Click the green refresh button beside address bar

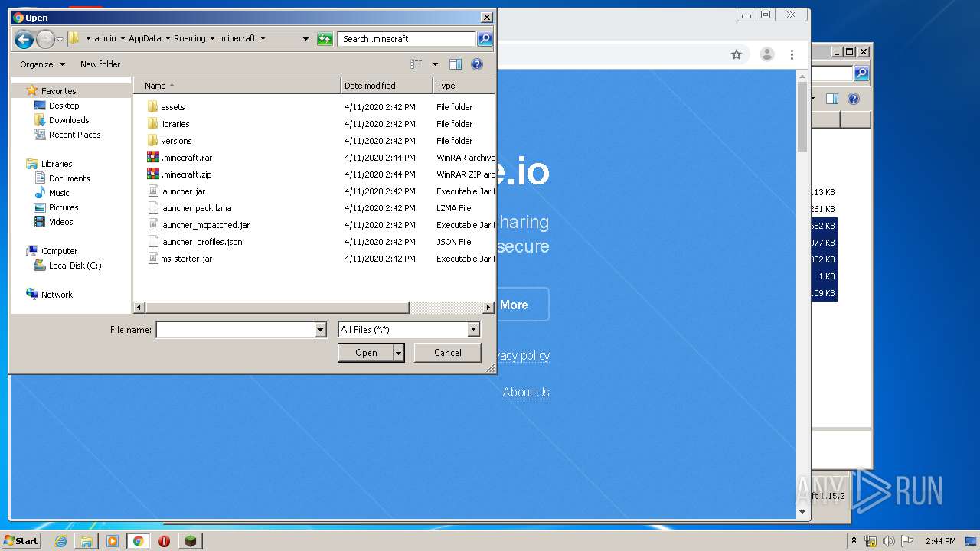pyautogui.click(x=325, y=39)
